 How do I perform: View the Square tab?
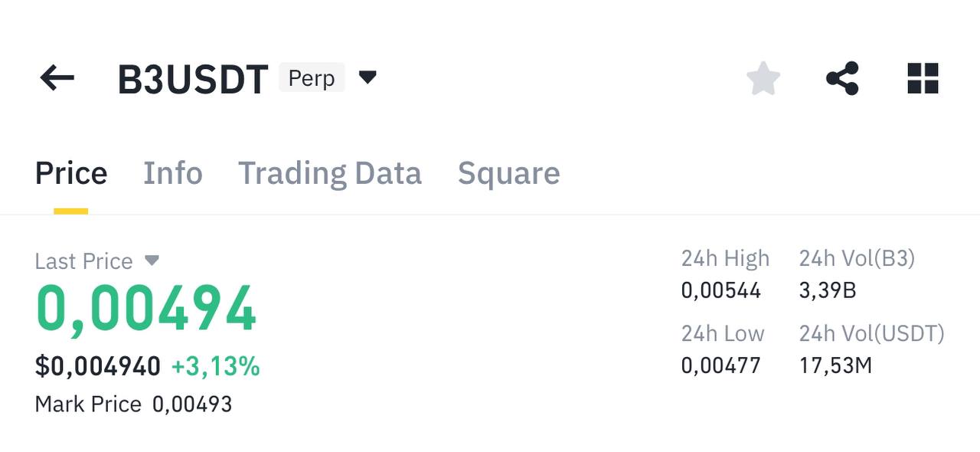pos(509,173)
